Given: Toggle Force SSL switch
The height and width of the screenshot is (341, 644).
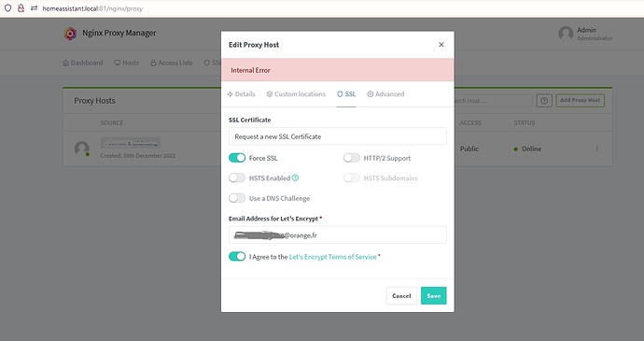Looking at the screenshot, I should 237,158.
